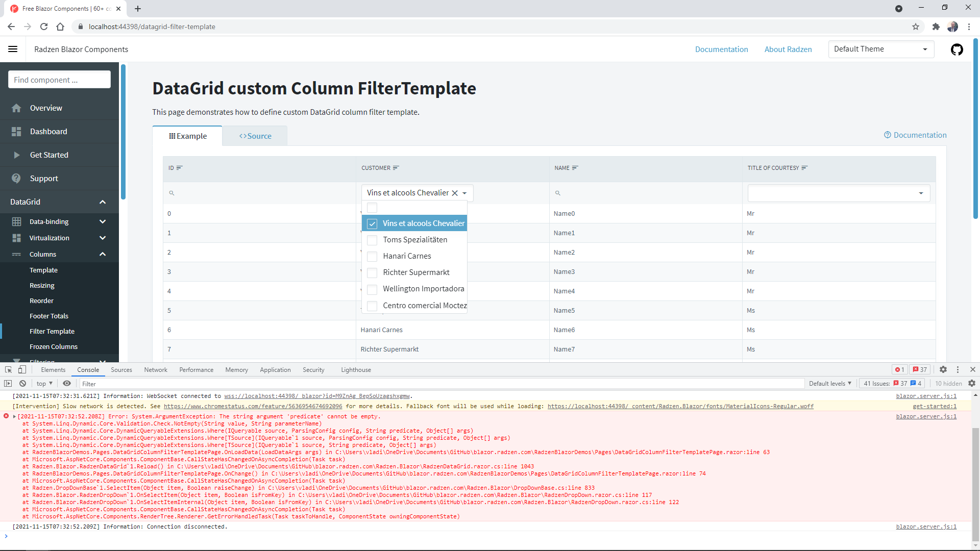Open the Network tab in DevTools
Viewport: 980px width, 551px height.
[x=156, y=369]
